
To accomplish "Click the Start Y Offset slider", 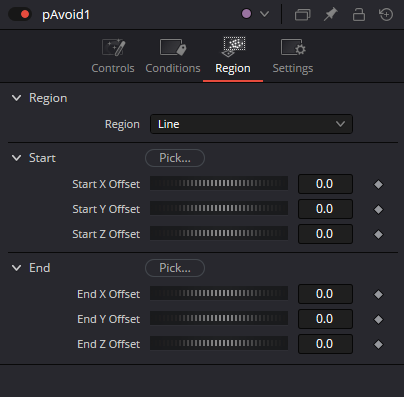I will (x=219, y=208).
